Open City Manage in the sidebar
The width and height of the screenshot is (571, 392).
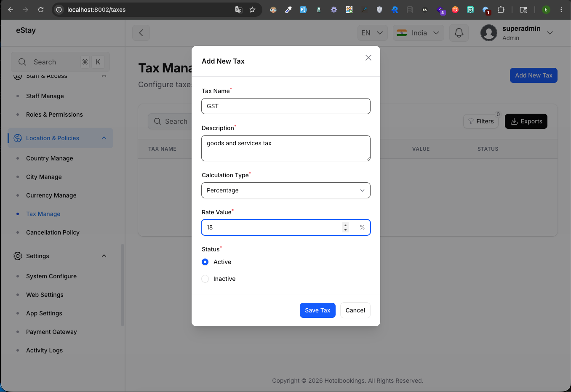coord(44,177)
